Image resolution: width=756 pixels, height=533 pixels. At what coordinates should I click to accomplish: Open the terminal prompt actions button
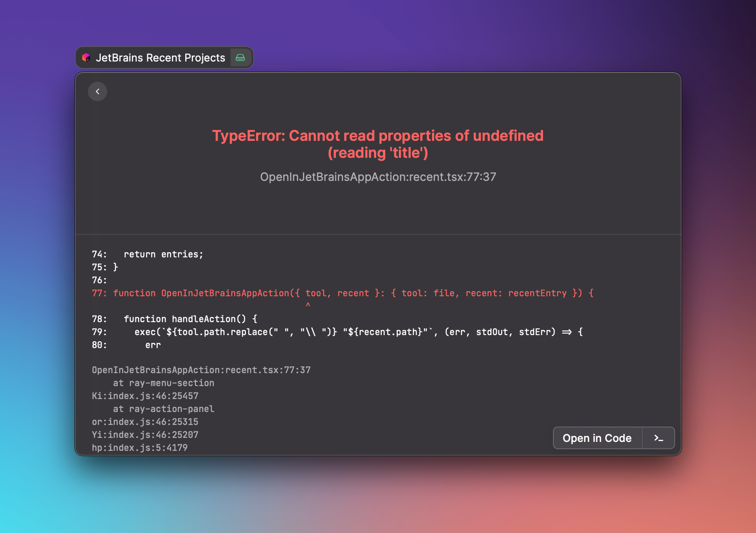click(659, 438)
